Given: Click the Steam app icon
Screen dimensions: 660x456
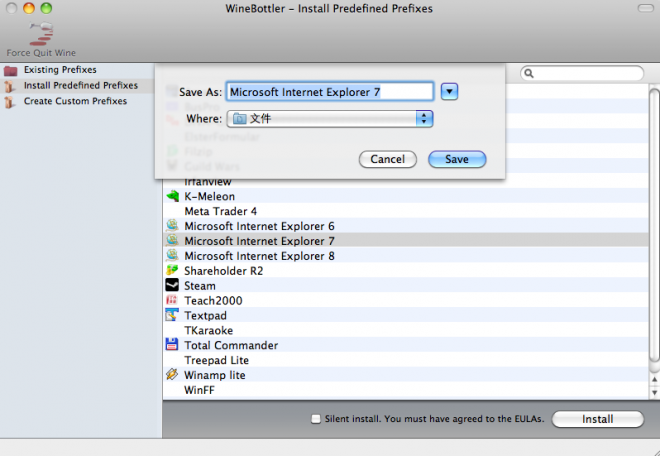Looking at the screenshot, I should click(x=173, y=286).
